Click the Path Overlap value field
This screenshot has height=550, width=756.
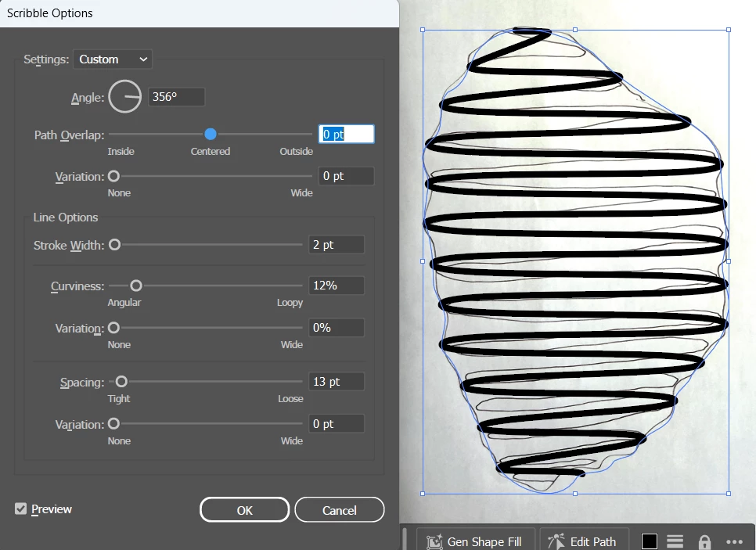point(346,134)
